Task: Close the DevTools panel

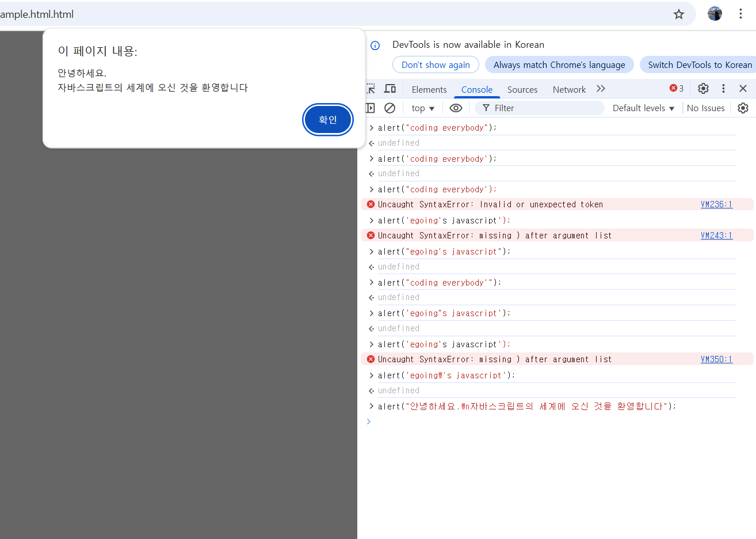Action: (x=743, y=89)
